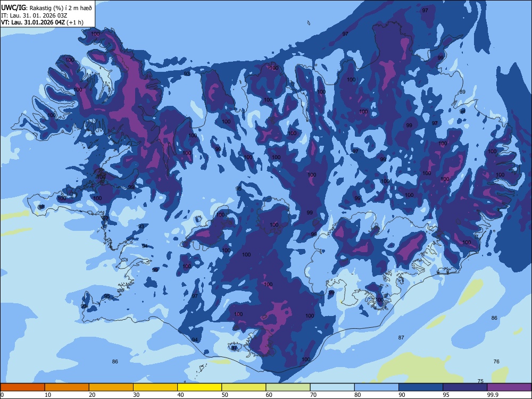
Task: Click the golden 30–40 legend swatch
Action: coord(155,387)
